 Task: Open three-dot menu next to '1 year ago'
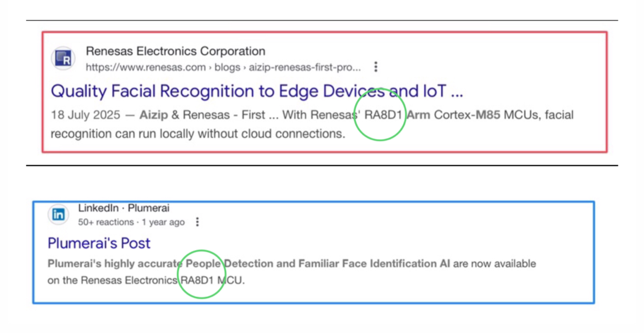point(197,222)
